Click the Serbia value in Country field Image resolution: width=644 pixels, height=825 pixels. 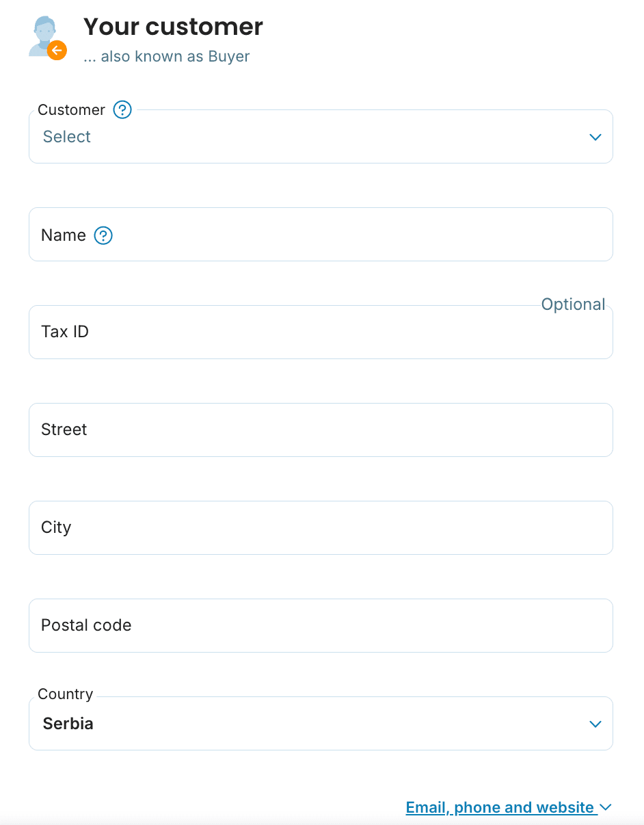pyautogui.click(x=68, y=724)
